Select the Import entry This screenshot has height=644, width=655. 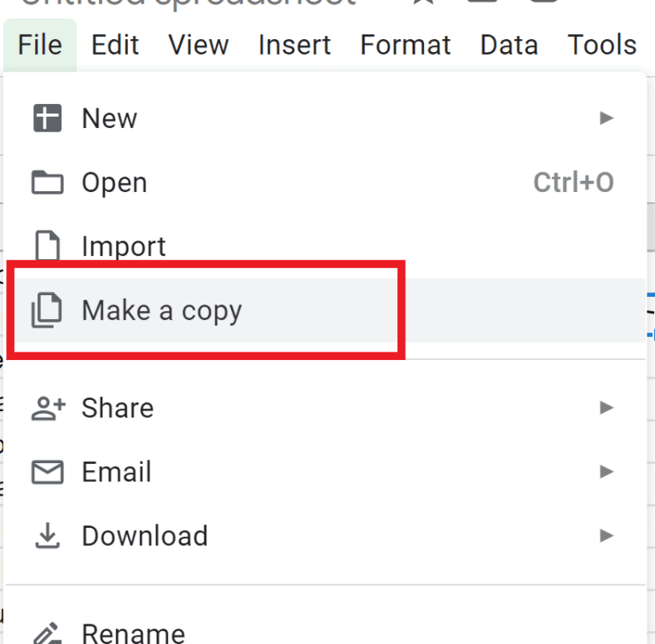(325, 247)
